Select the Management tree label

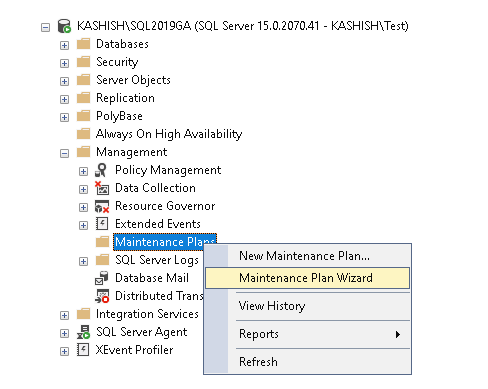(132, 152)
